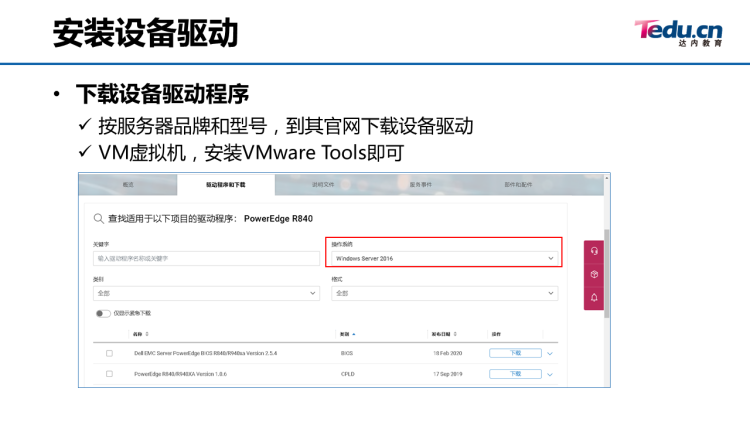Click the slide title 安装设备驱动
750x422 pixels.
tap(145, 33)
